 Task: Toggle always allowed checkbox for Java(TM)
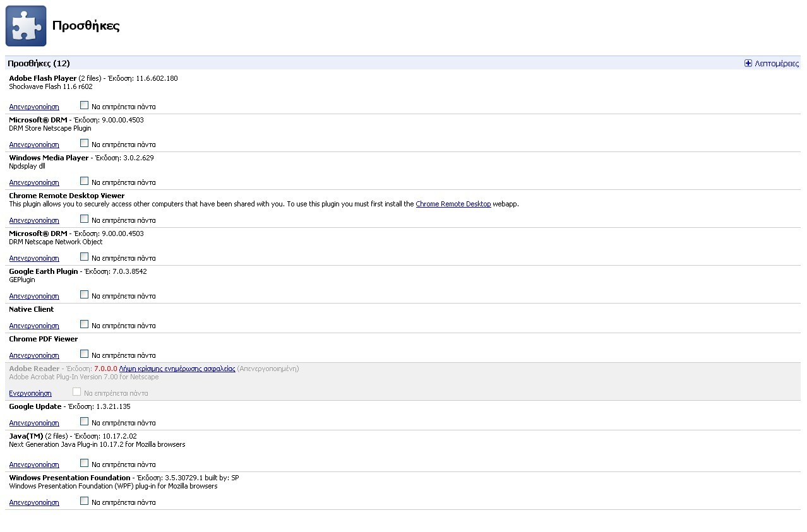(84, 463)
